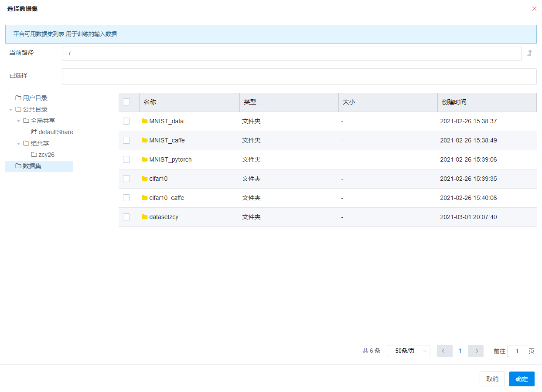
Task: Click the datasetzcy folder icon
Action: (145, 217)
